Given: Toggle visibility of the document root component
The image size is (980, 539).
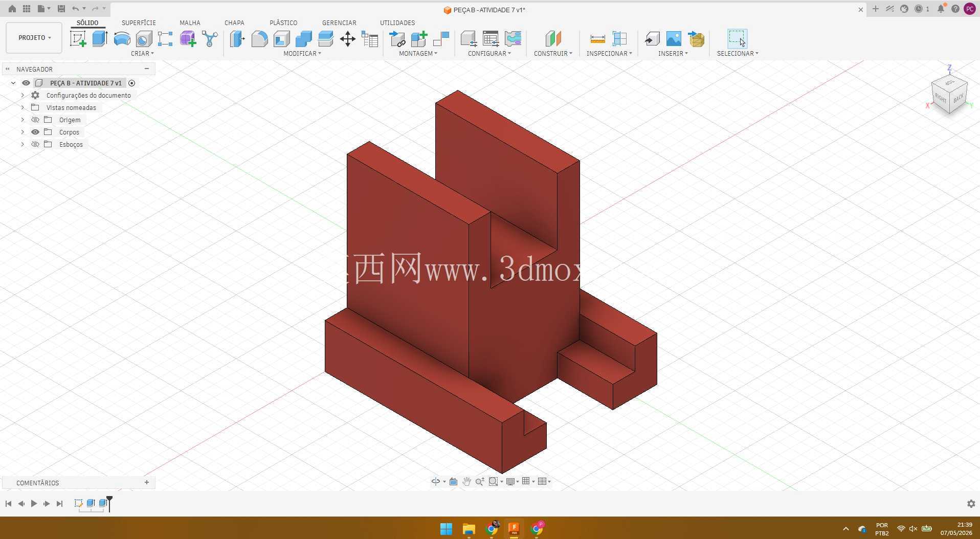Looking at the screenshot, I should click(26, 83).
